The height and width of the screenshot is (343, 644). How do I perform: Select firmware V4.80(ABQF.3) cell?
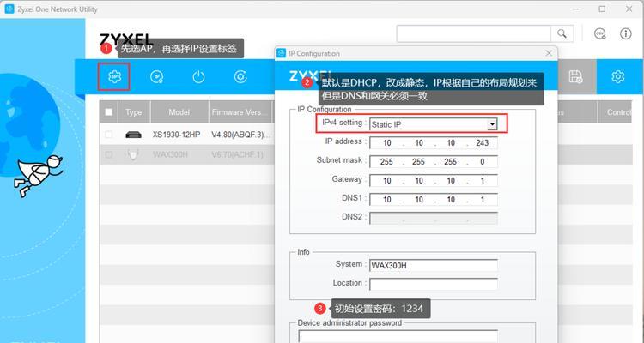240,135
